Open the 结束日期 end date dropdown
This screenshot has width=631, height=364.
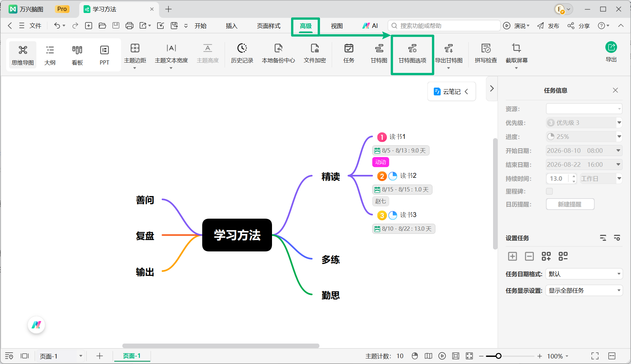584,164
